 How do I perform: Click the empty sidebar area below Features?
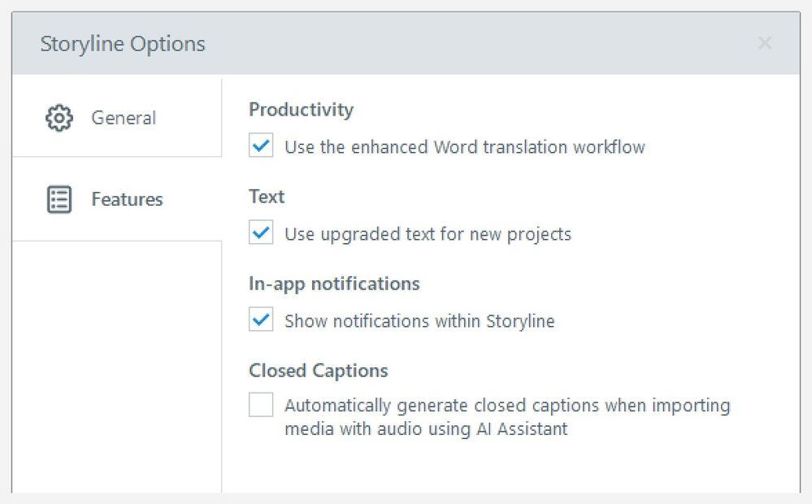[x=116, y=366]
